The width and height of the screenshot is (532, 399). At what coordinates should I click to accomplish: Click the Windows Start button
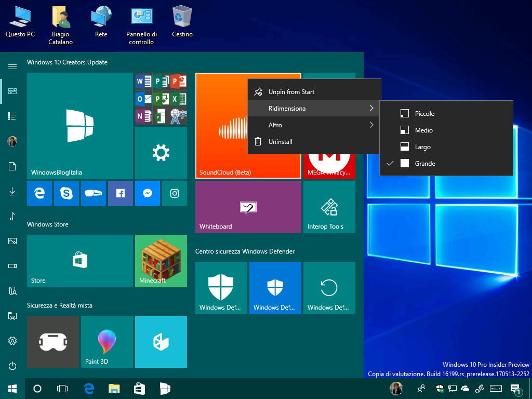[12, 389]
